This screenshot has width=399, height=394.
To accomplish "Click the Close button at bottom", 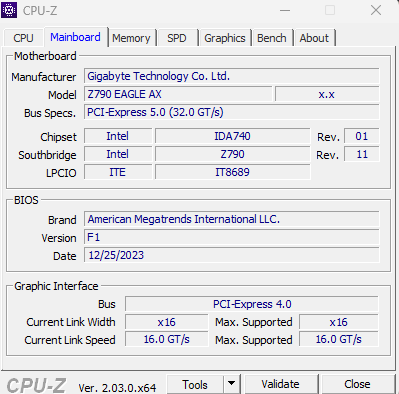I will [357, 384].
